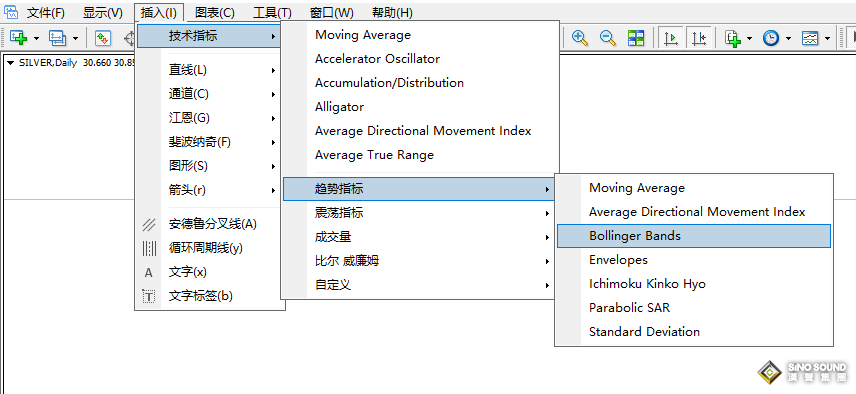
Task: Click the Market Watch icon
Action: [103, 38]
